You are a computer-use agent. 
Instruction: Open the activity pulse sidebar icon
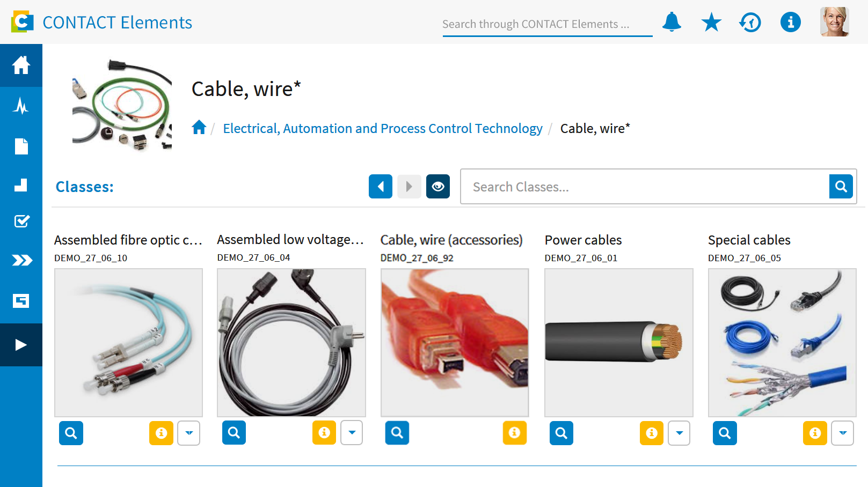[21, 106]
